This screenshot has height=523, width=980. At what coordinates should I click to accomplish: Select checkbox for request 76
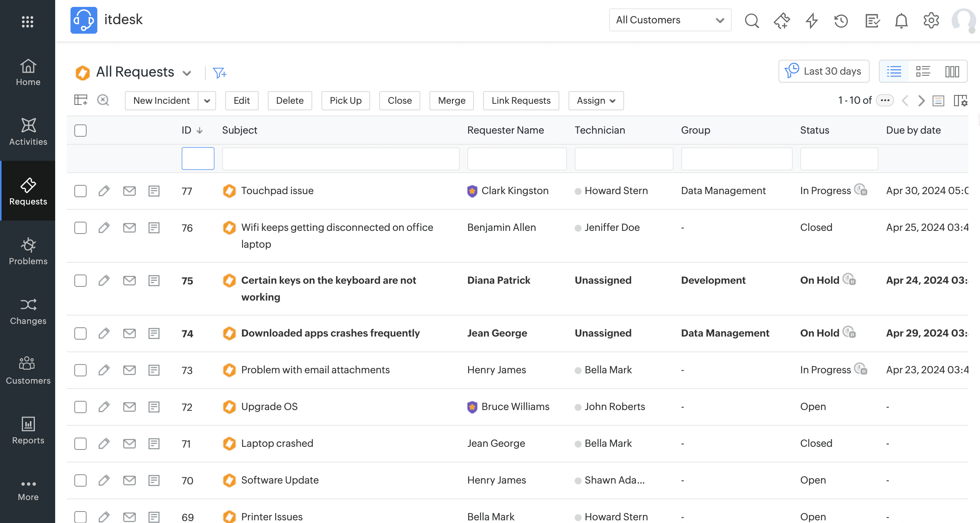click(80, 228)
